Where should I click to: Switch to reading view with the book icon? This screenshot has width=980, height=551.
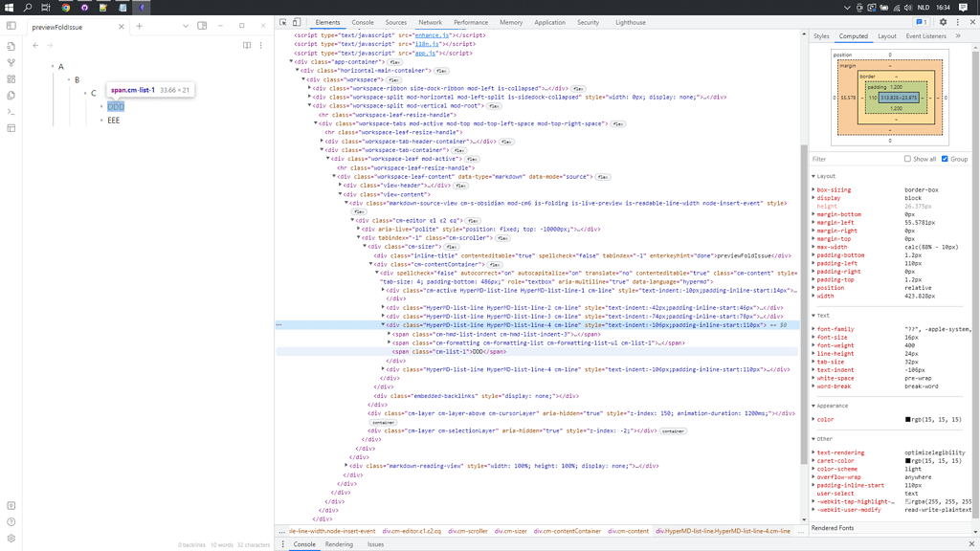247,45
